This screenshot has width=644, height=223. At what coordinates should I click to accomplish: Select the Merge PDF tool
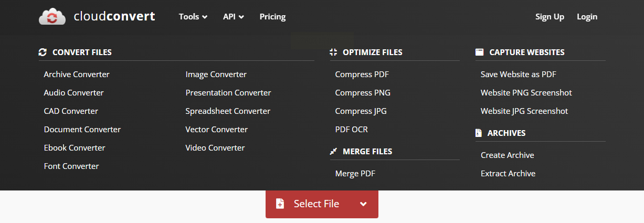[x=355, y=174]
